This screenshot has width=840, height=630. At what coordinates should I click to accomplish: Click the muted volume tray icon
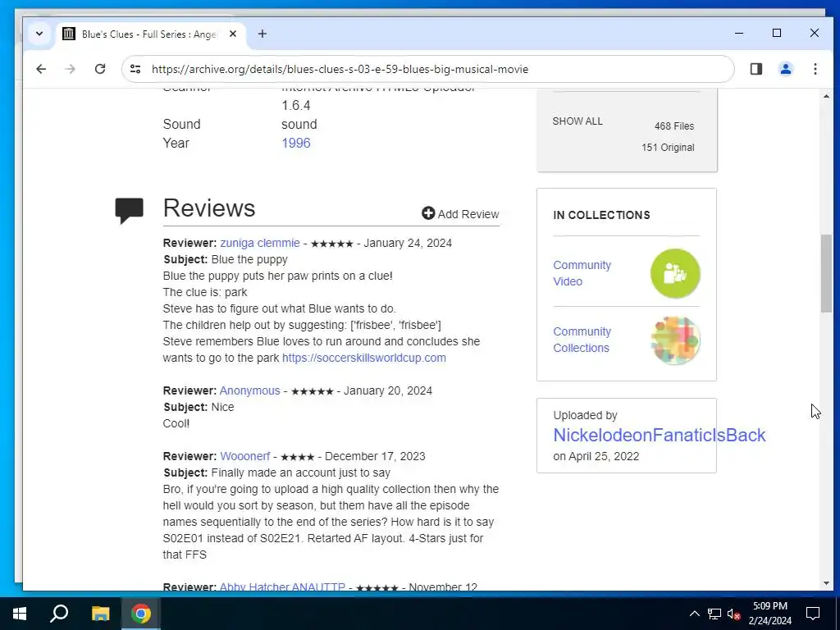(x=734, y=614)
